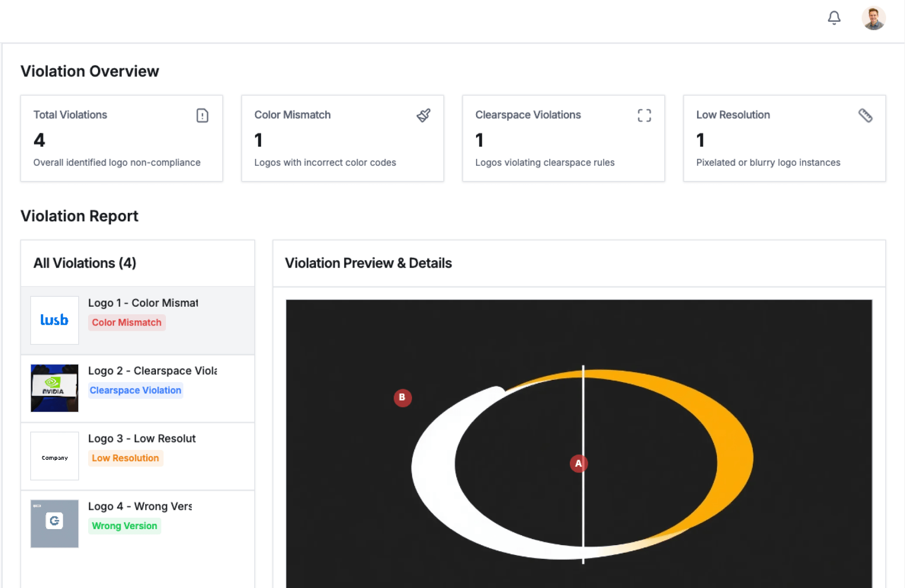Select Logo 3 - Low Resolution item
Image resolution: width=905 pixels, height=588 pixels.
click(x=141, y=439)
